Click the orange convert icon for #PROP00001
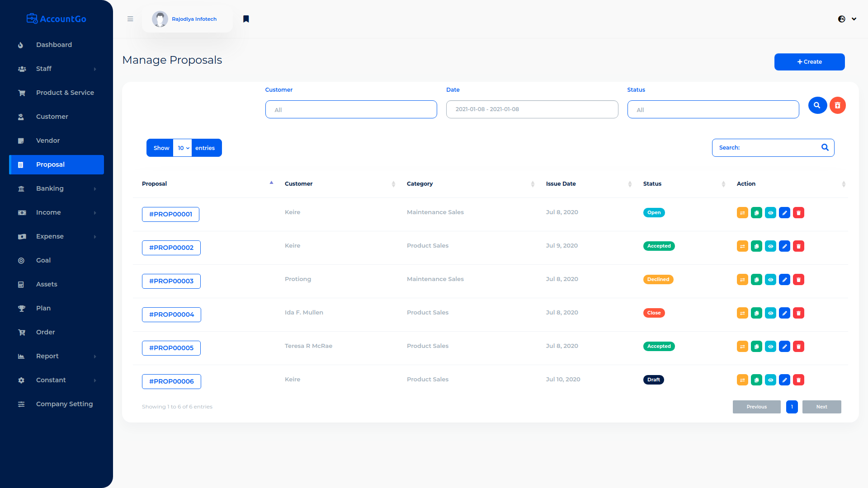This screenshot has height=488, width=868. click(742, 213)
